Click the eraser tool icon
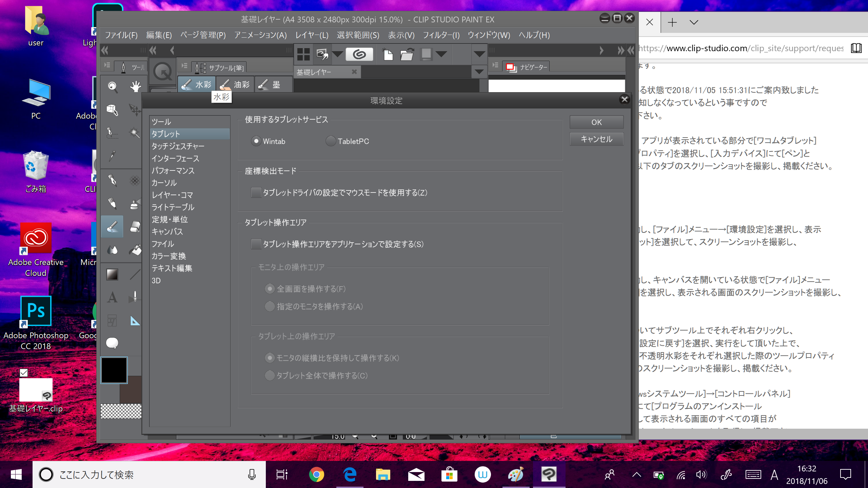 click(x=135, y=226)
